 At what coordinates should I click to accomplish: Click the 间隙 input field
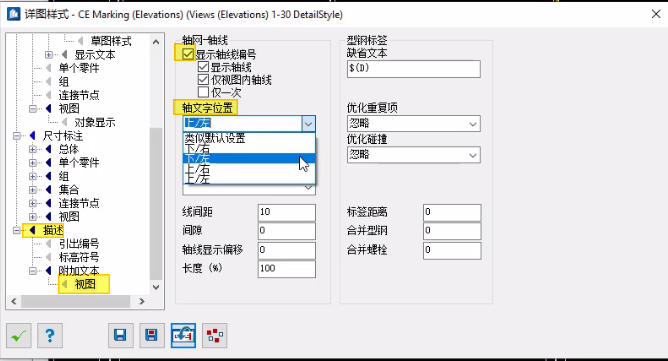(286, 231)
